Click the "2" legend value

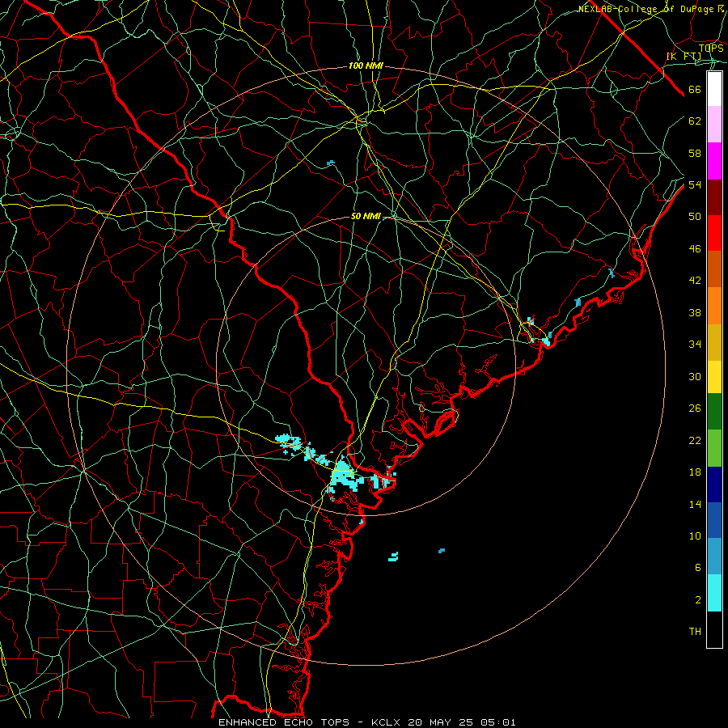[x=698, y=600]
